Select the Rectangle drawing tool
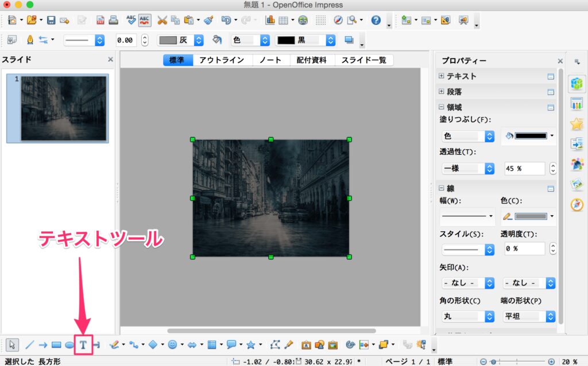 [56, 345]
